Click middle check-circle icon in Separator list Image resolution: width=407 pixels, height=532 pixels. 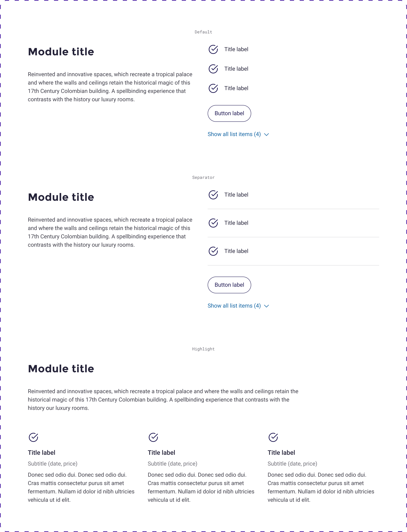click(213, 223)
